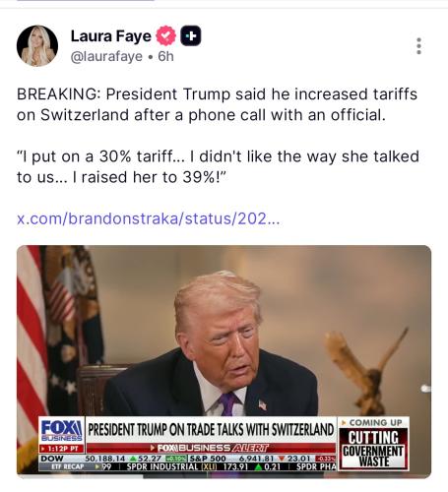Viewport: 448px width, 492px height.
Task: Click the DOW ticker value
Action: (x=105, y=459)
